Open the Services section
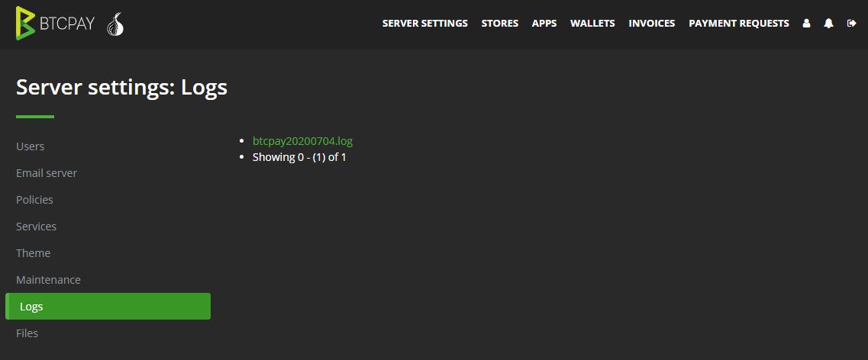The image size is (868, 360). pyautogui.click(x=36, y=227)
